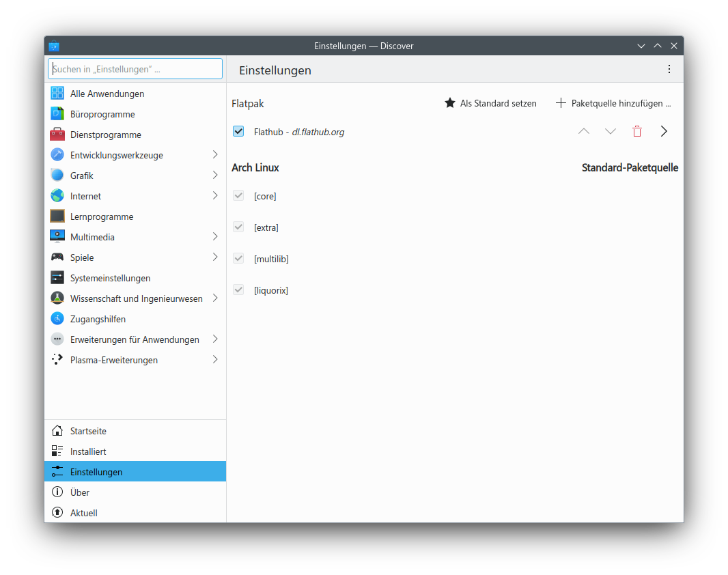Move Flathub source up with arrow
728x575 pixels.
pyautogui.click(x=584, y=131)
